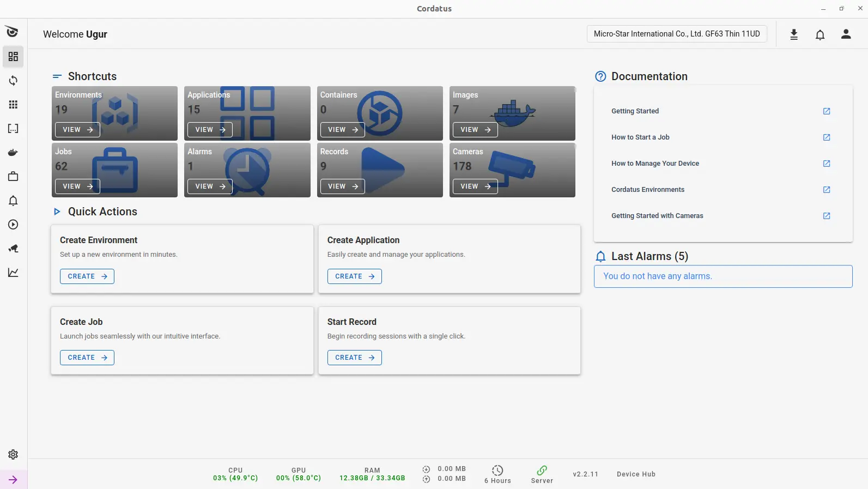Screen dimensions: 868x489
Task: Click Create under Create Environment
Action: 87,276
